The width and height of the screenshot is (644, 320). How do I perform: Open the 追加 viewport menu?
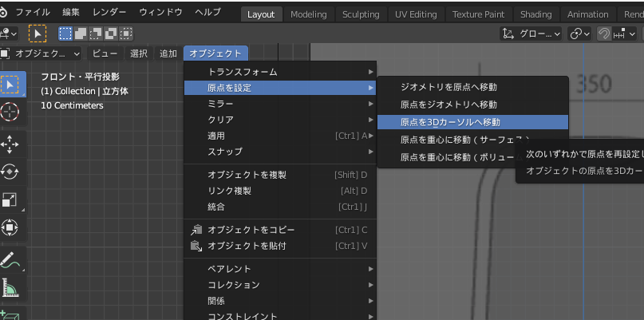pyautogui.click(x=168, y=53)
